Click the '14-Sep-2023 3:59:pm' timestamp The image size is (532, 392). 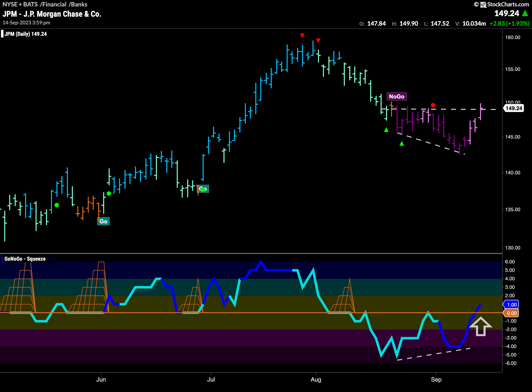click(x=26, y=23)
